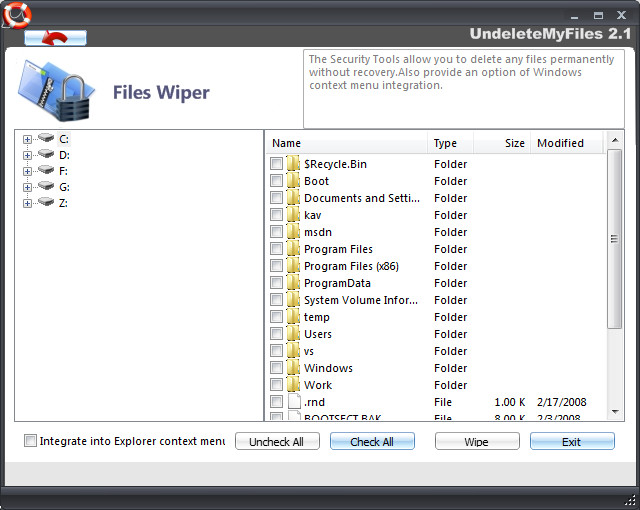The image size is (640, 510).
Task: Click the Uncheck All button
Action: point(277,441)
